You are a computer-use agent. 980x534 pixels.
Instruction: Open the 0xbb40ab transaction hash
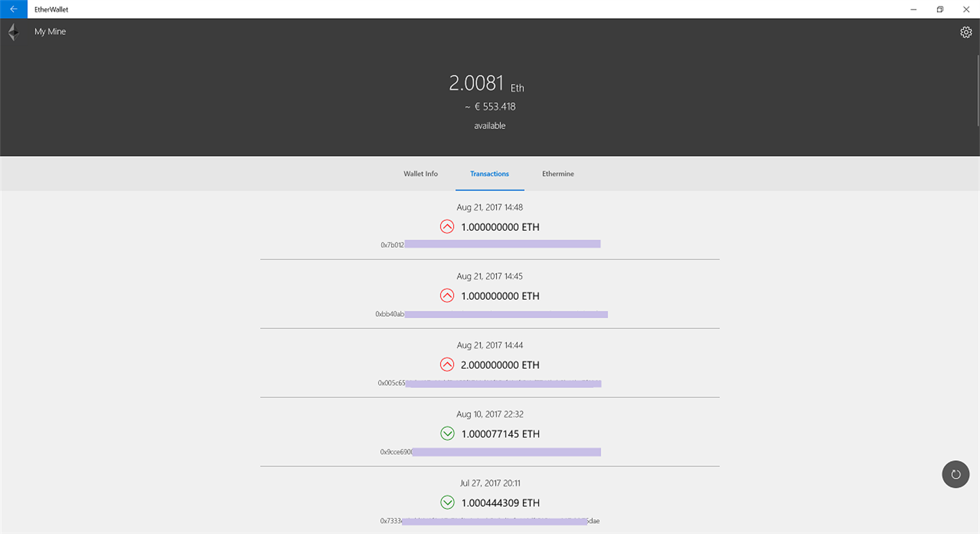point(491,314)
